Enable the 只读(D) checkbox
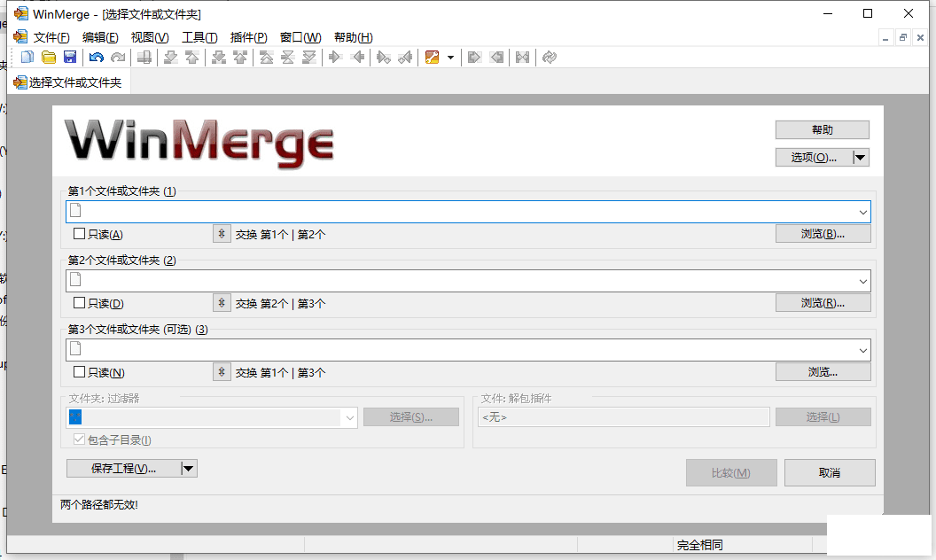This screenshot has height=560, width=936. [79, 303]
